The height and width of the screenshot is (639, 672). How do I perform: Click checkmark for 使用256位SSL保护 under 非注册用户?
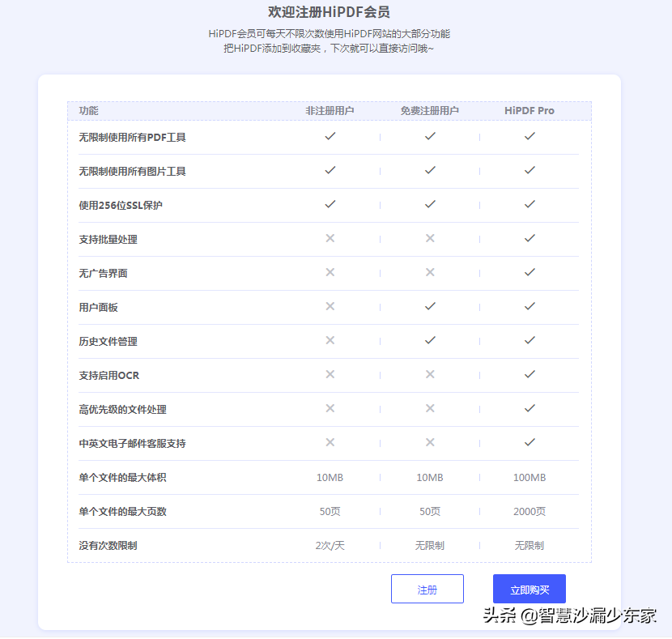[330, 204]
